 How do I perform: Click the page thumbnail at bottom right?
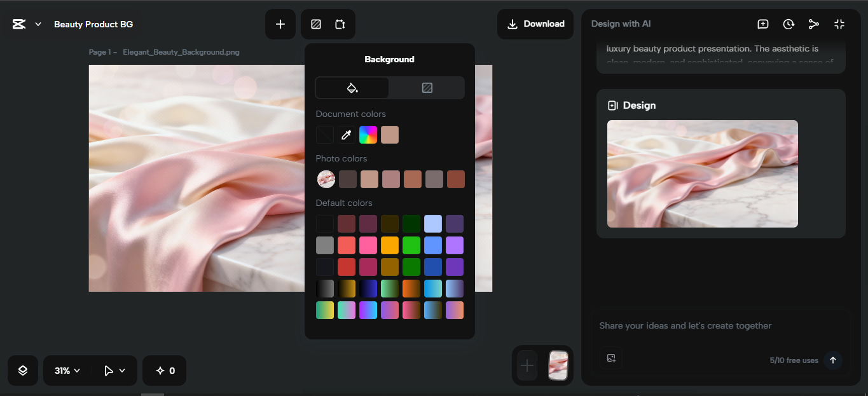558,365
